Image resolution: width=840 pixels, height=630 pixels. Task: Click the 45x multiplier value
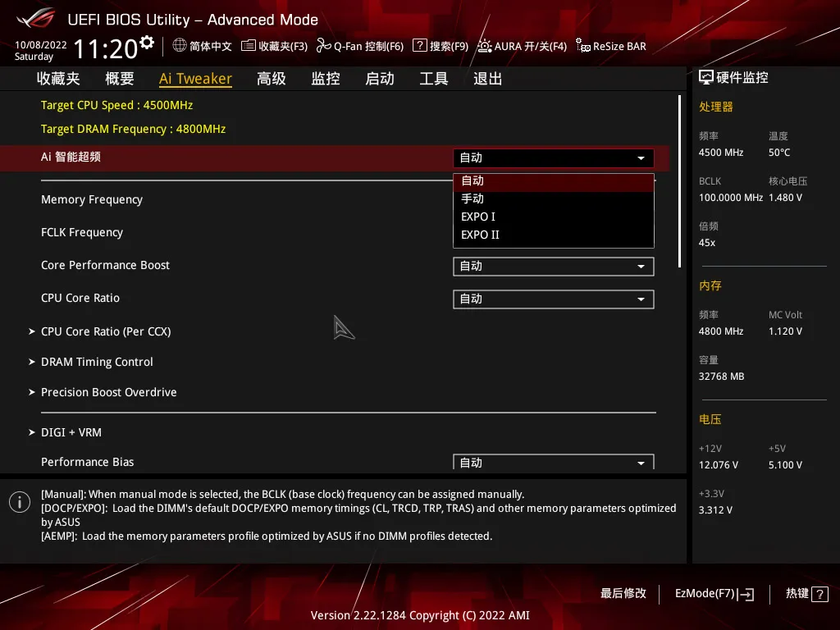pyautogui.click(x=707, y=243)
